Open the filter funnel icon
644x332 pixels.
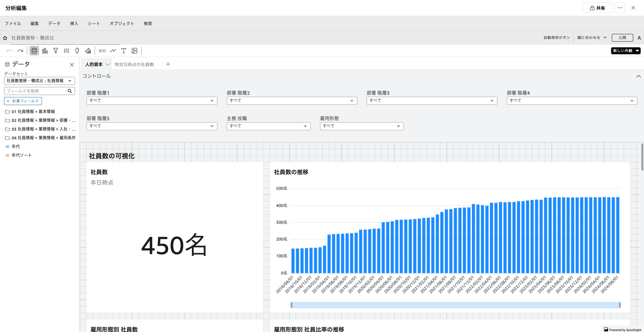click(x=56, y=51)
